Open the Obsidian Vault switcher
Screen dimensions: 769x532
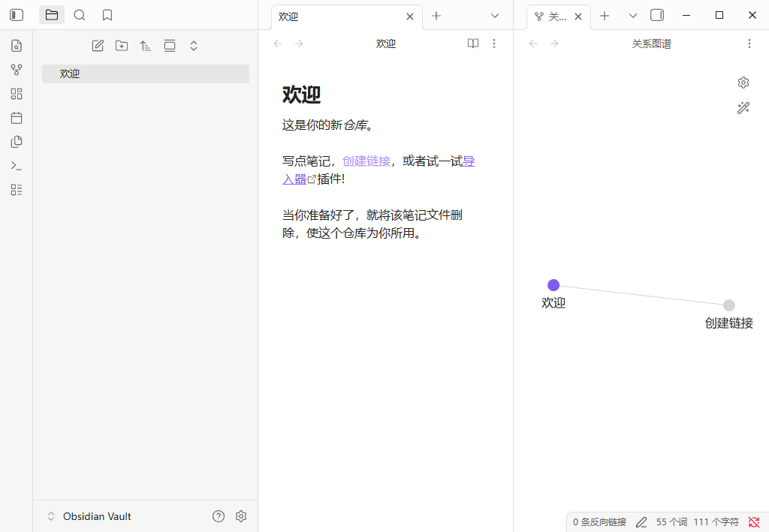pyautogui.click(x=89, y=516)
